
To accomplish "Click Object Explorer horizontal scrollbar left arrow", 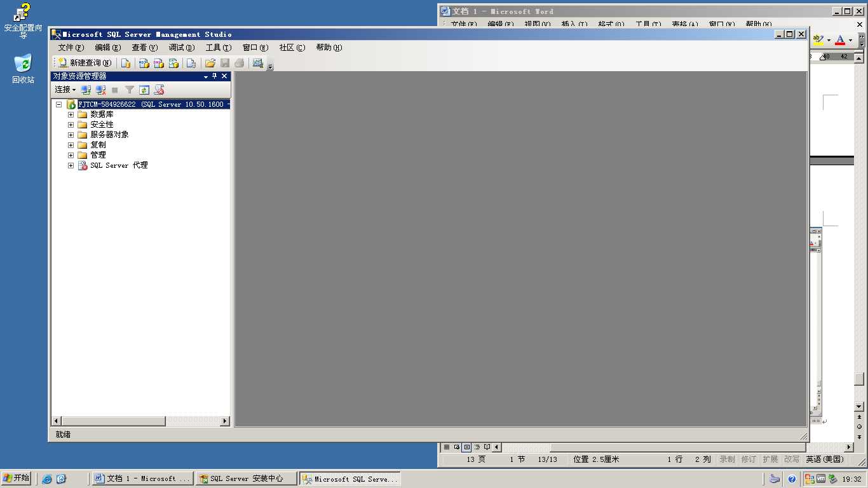I will pyautogui.click(x=56, y=421).
